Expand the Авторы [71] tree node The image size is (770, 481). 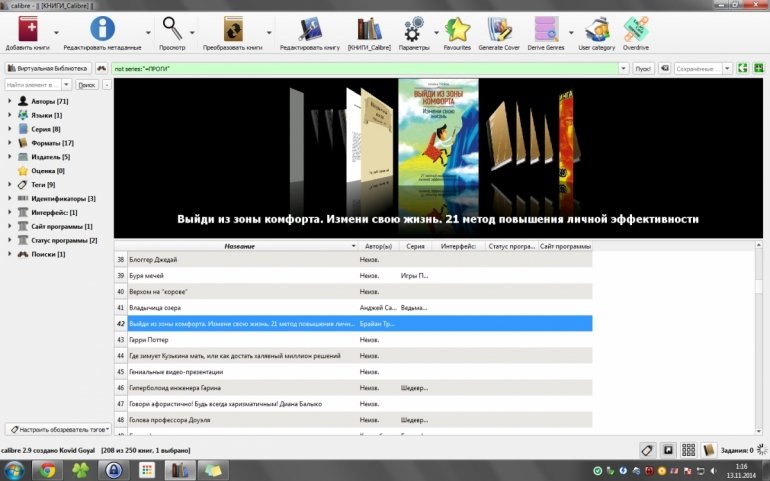pos(9,102)
